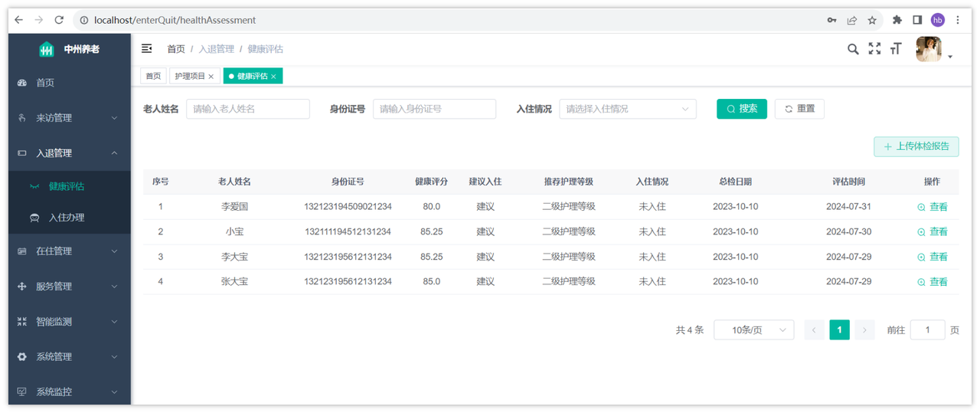Click the 评估时间 cell 2024-07-31
Viewport: 980px width, 413px height.
point(848,207)
